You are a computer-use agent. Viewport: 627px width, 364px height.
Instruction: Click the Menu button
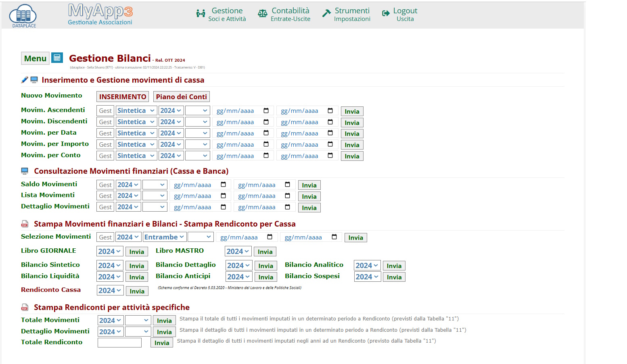[x=36, y=58]
